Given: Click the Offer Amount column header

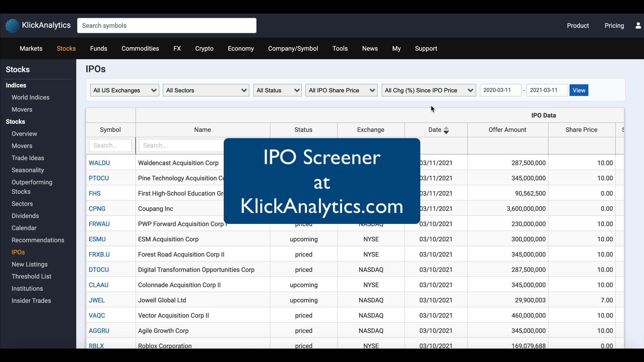Looking at the screenshot, I should (507, 130).
